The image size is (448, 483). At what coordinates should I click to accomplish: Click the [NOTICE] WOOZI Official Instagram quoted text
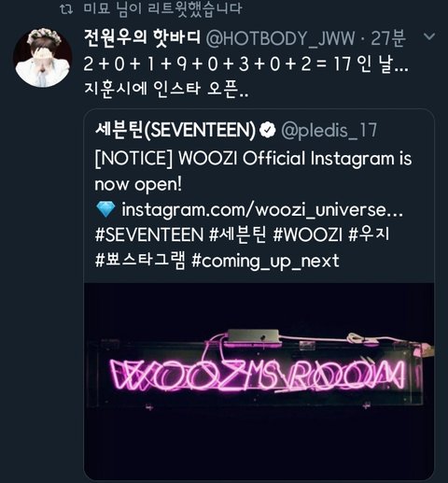pos(253,171)
